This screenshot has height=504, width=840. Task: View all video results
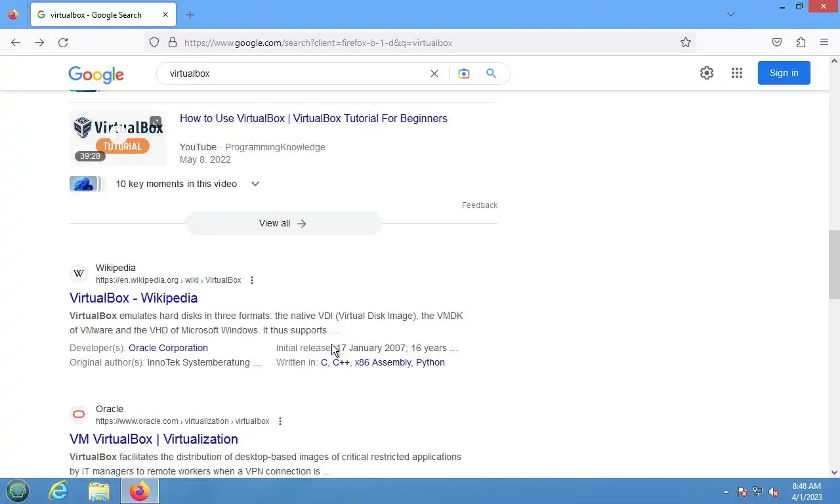283,223
